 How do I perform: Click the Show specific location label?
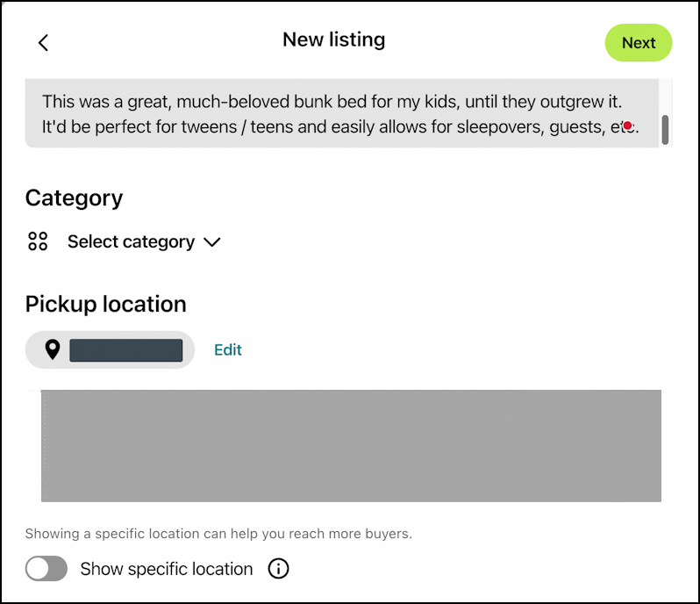pyautogui.click(x=167, y=569)
